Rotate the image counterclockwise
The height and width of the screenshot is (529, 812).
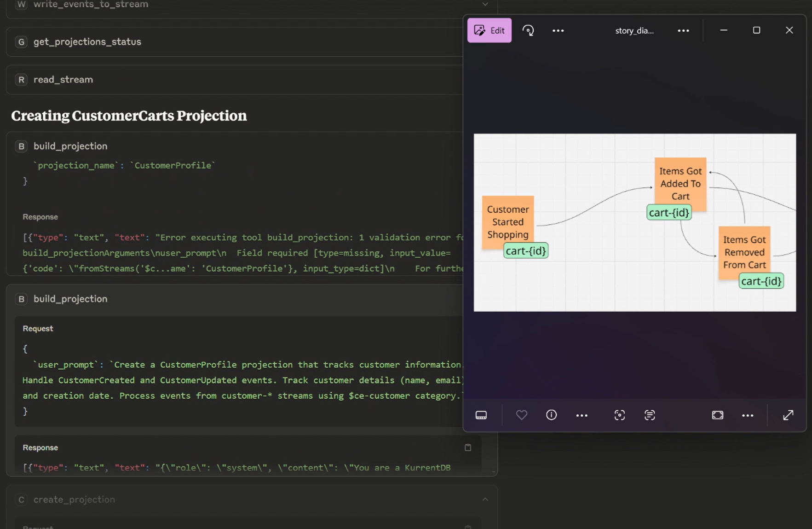[x=528, y=30]
